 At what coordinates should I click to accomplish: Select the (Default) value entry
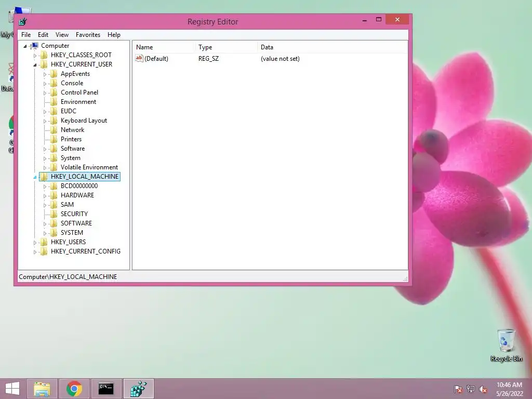click(156, 59)
